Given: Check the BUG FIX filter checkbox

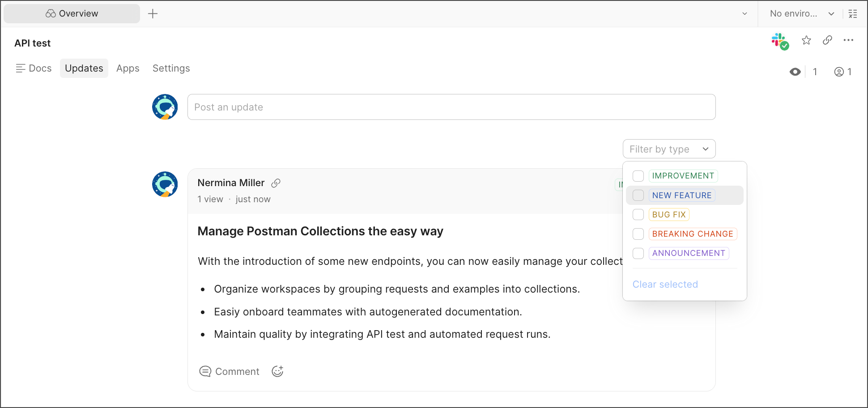Looking at the screenshot, I should [638, 215].
